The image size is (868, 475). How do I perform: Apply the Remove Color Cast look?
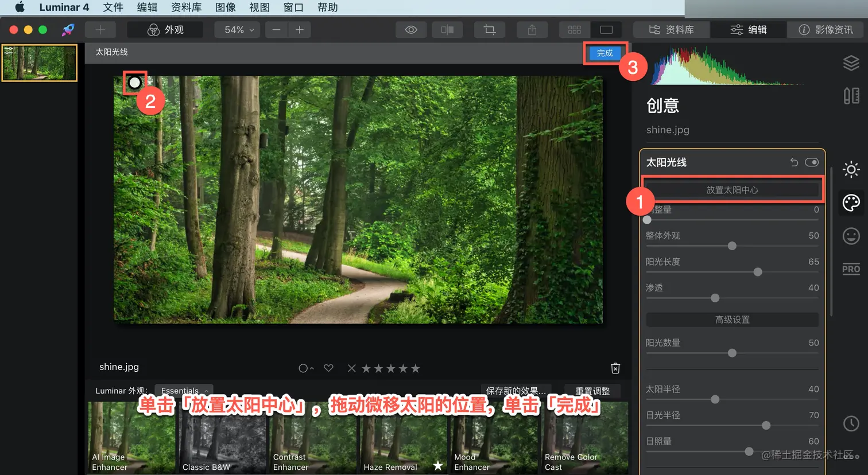point(585,438)
